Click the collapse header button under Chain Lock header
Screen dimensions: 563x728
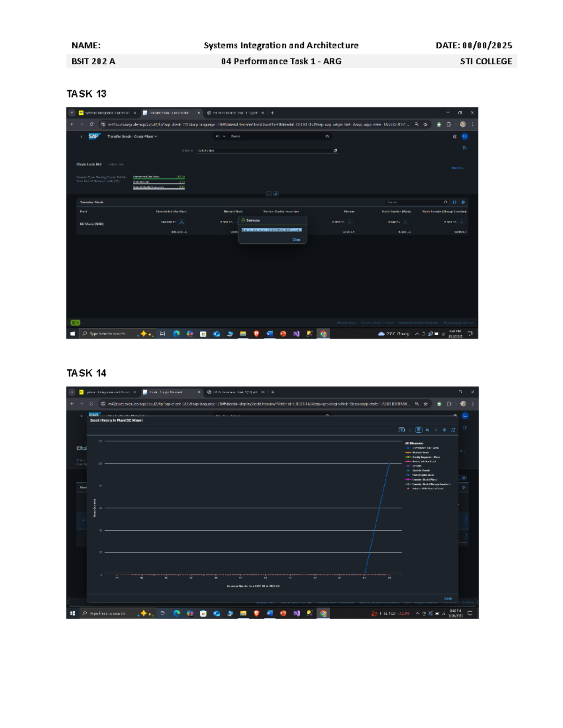[269, 194]
